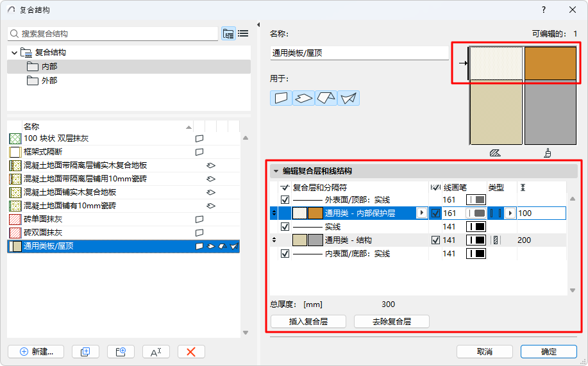
Task: Click gray fill swatch of 通用类 - 结构
Action: (x=315, y=240)
